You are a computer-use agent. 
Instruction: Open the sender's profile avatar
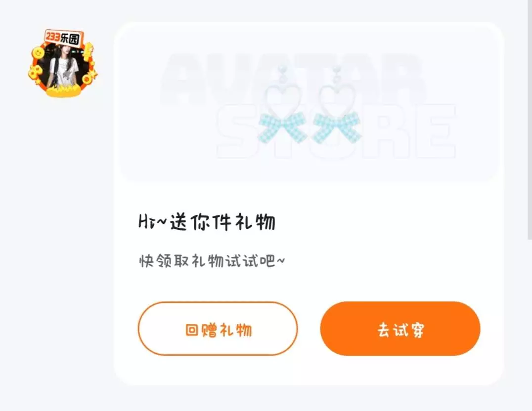(62, 64)
